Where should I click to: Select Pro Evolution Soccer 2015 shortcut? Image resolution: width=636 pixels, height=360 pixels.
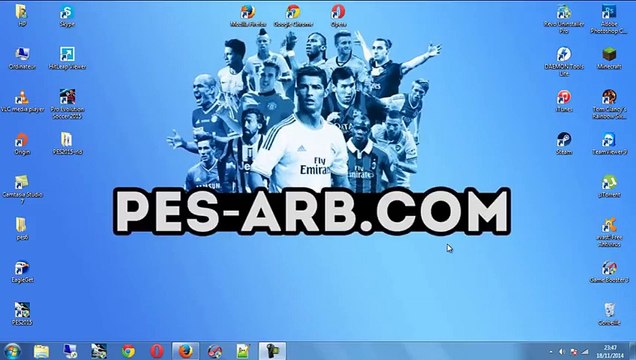(x=67, y=104)
